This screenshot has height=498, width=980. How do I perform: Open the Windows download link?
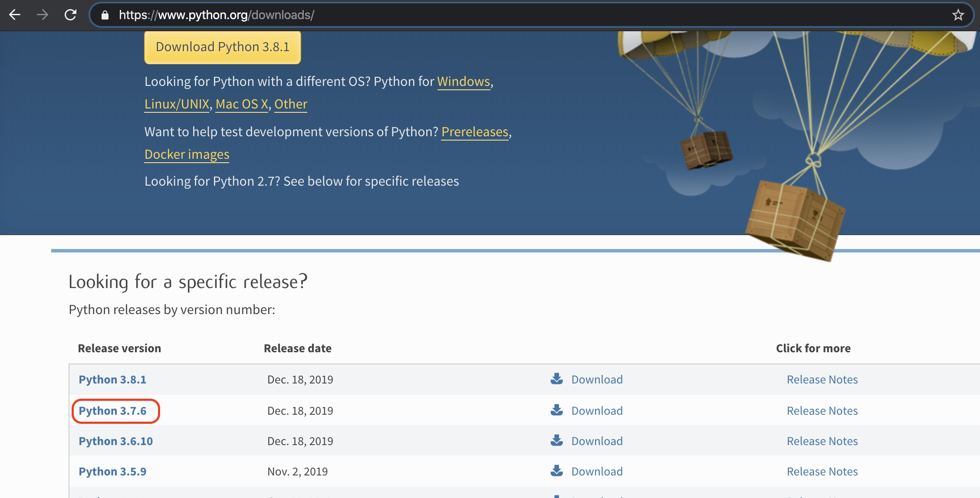[463, 82]
